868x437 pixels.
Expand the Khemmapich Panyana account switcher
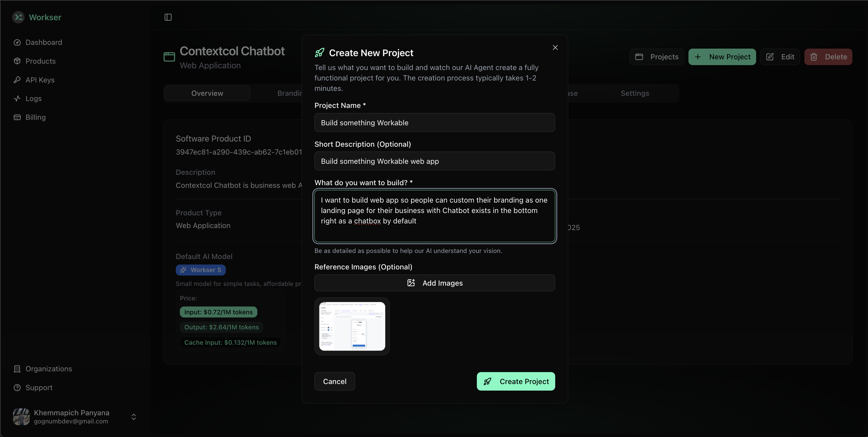click(x=133, y=417)
